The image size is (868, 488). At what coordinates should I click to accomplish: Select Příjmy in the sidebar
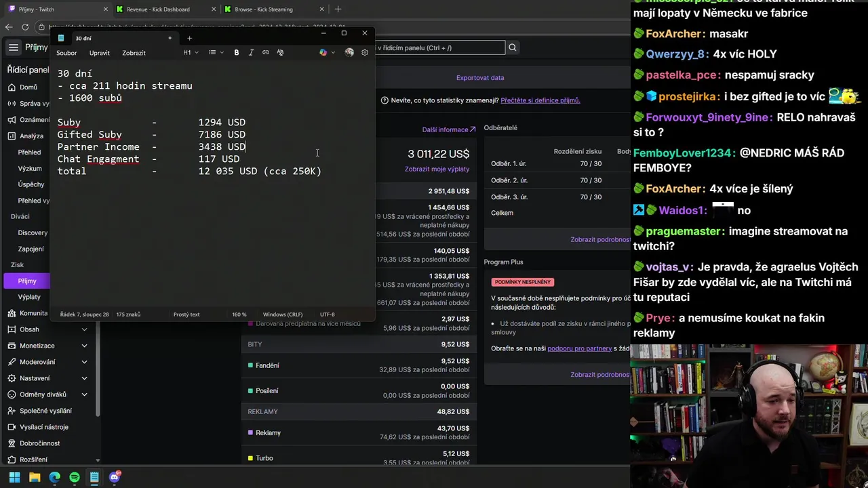click(27, 281)
